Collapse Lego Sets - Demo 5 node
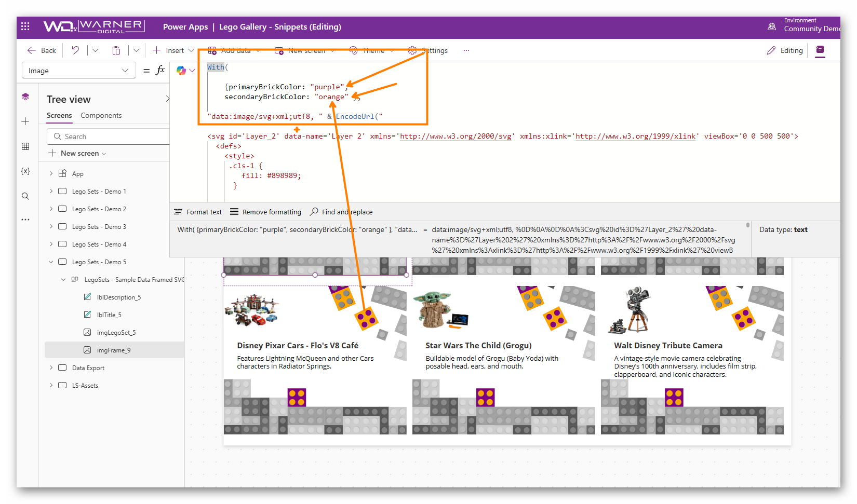This screenshot has height=504, width=857. (x=51, y=262)
